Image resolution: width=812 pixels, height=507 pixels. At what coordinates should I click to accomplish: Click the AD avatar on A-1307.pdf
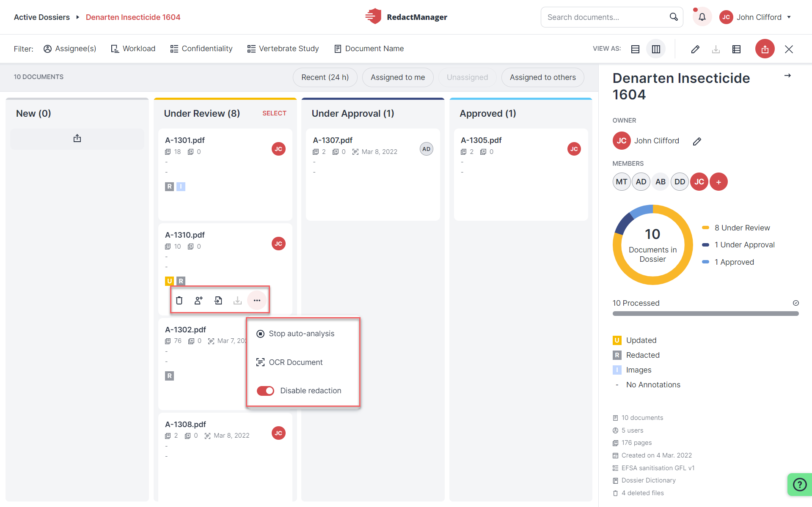[x=427, y=149]
